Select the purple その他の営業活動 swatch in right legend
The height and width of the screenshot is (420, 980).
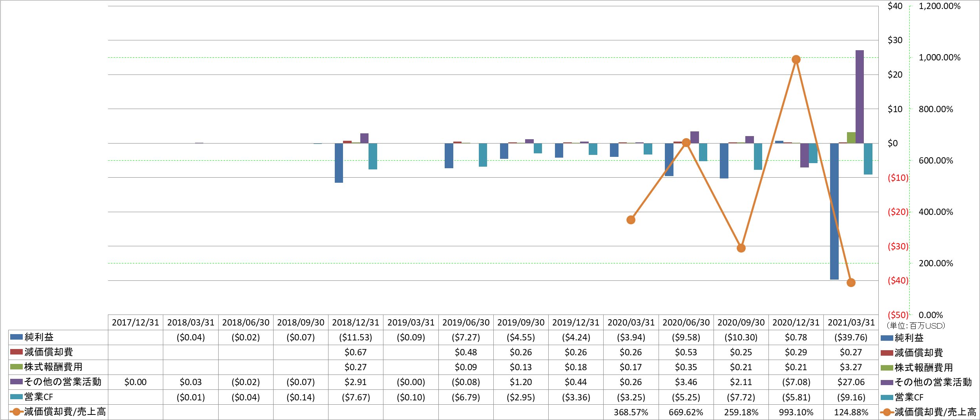[887, 382]
